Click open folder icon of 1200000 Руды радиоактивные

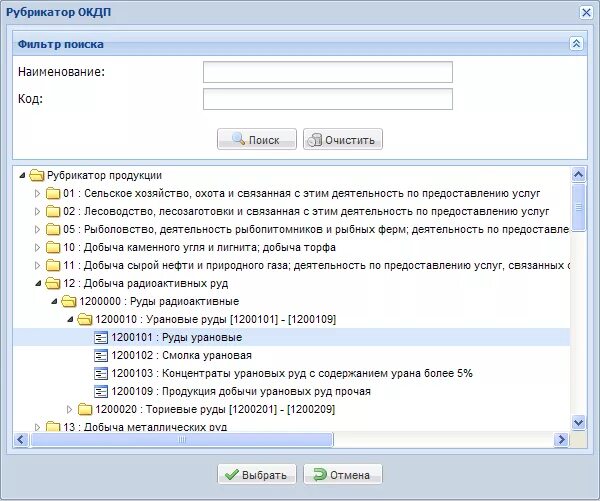pos(69,302)
